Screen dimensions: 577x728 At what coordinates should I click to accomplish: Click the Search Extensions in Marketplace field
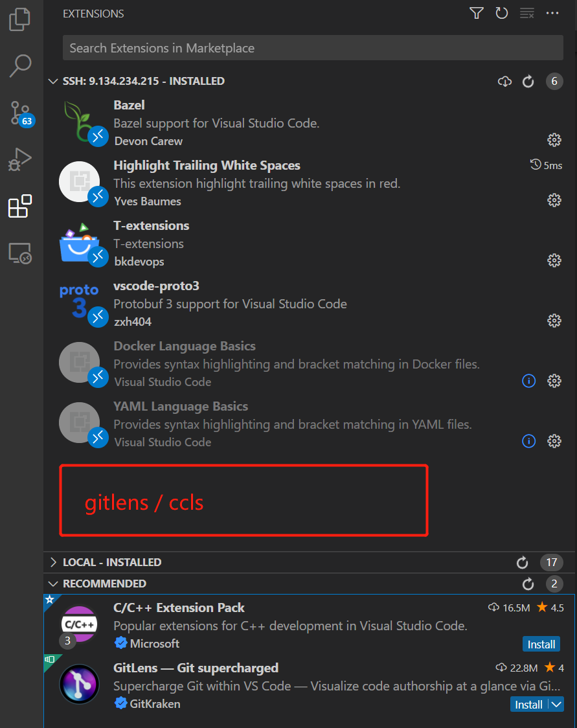(x=313, y=47)
